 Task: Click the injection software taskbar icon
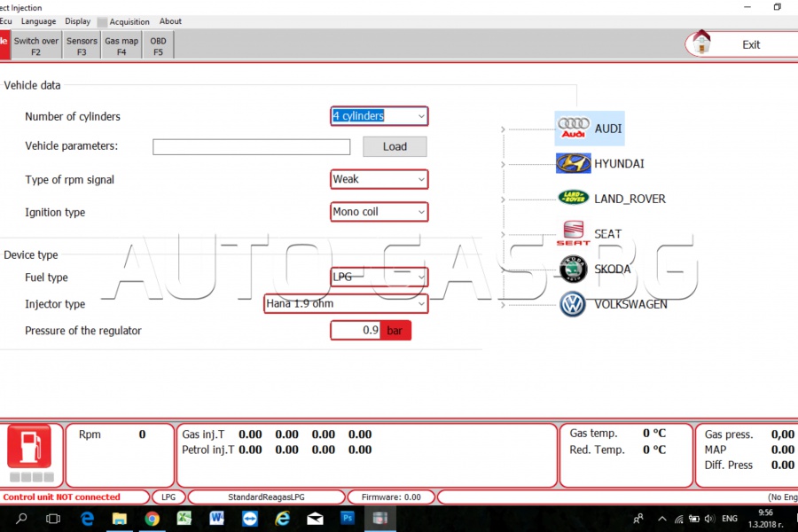pyautogui.click(x=380, y=518)
